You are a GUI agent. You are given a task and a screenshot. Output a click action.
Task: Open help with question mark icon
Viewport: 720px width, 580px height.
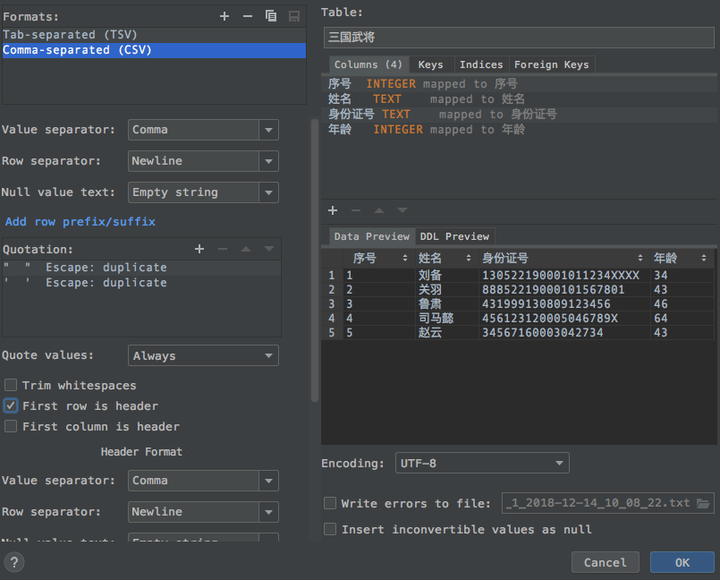(x=14, y=562)
